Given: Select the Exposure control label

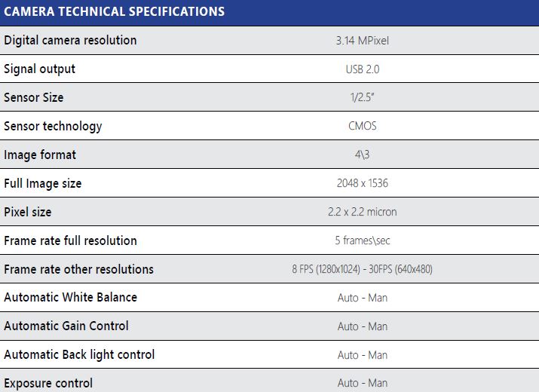Looking at the screenshot, I should pos(48,383).
